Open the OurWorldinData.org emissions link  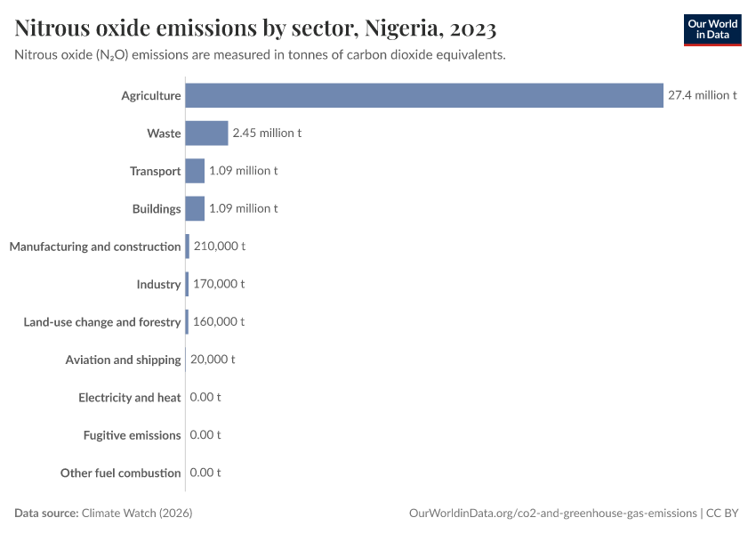pyautogui.click(x=553, y=514)
